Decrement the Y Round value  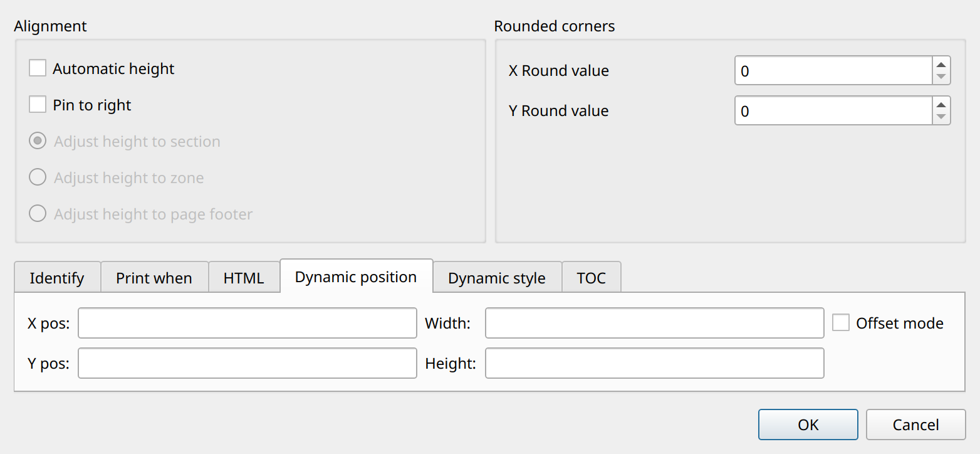tap(941, 117)
